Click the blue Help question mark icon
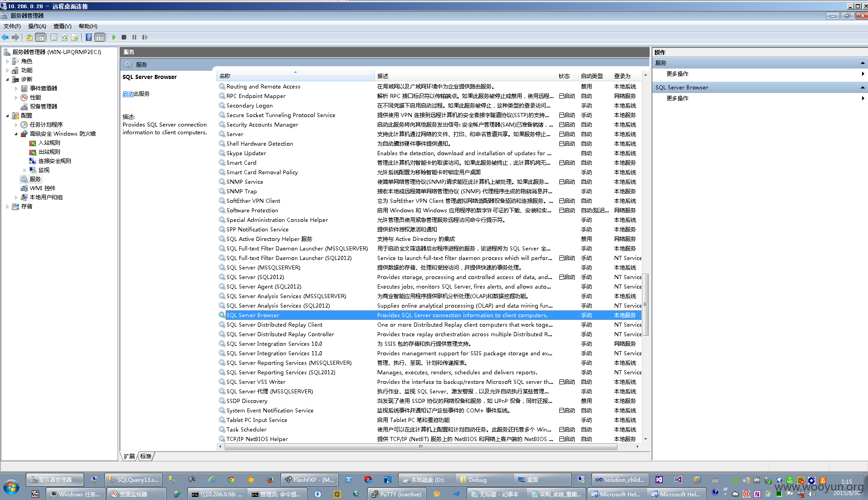This screenshot has width=868, height=500. click(89, 37)
